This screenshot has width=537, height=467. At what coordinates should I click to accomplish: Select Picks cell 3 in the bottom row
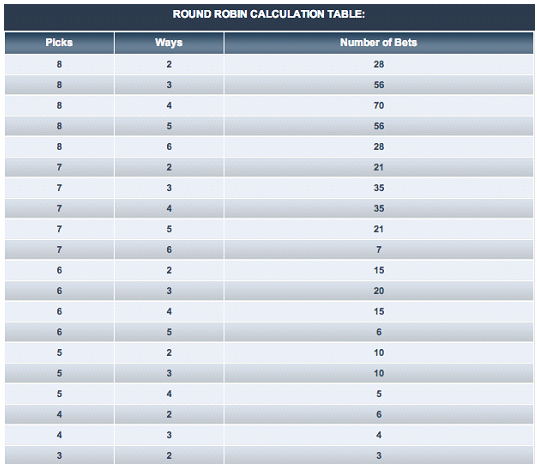click(59, 456)
